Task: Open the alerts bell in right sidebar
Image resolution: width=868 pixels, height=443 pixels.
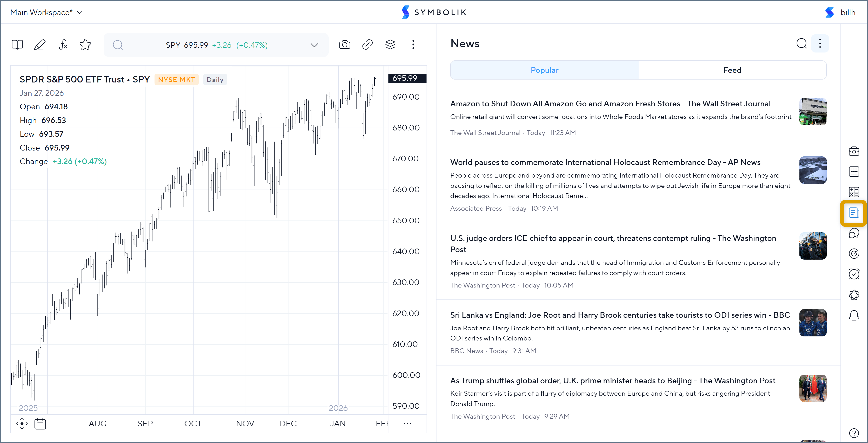Action: pos(854,315)
